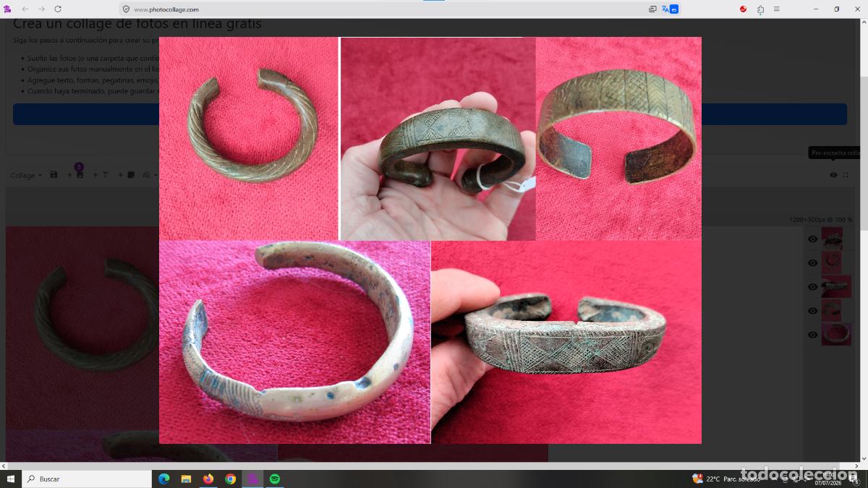The image size is (868, 488).
Task: Select the fourth layer thumbnail
Action: pos(831,310)
